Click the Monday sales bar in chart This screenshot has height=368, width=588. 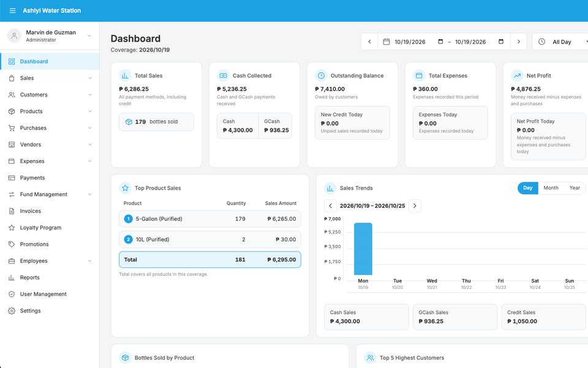[x=363, y=249]
